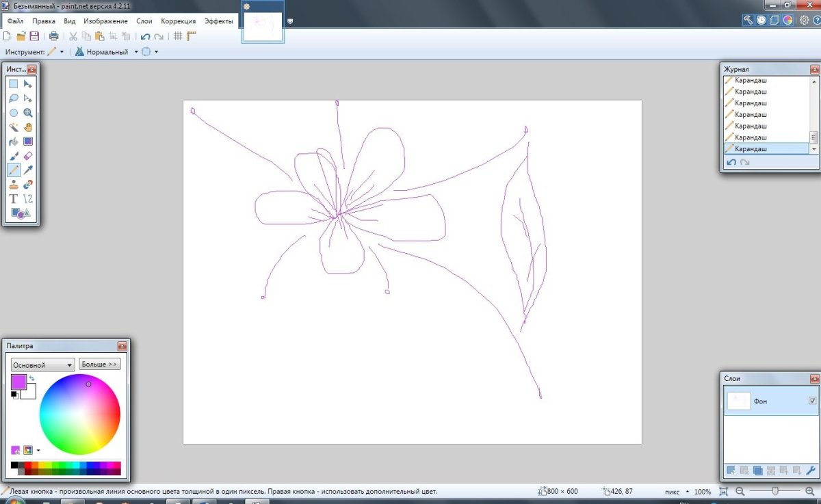
Task: Click the Save icon in toolbar
Action: [34, 36]
